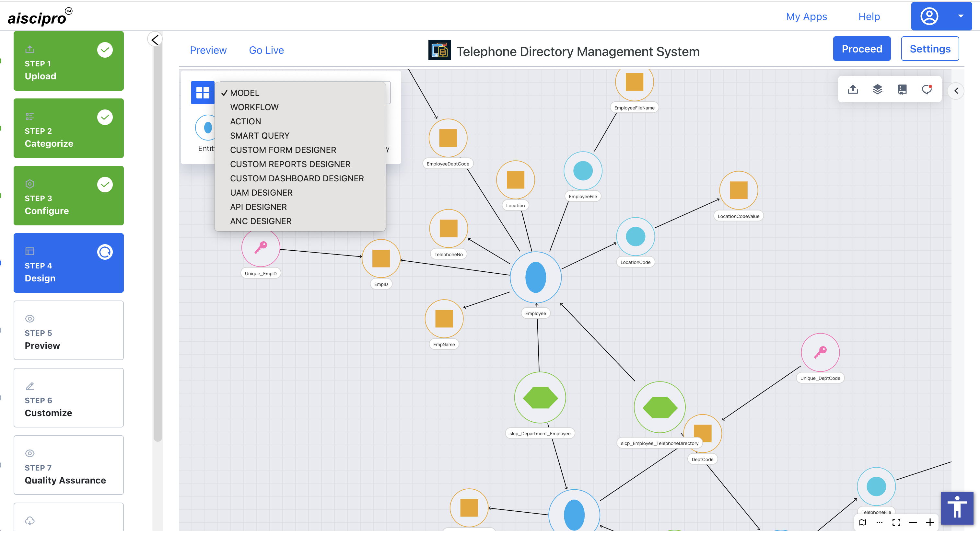Select the Unique_EmpID key node

click(x=261, y=247)
